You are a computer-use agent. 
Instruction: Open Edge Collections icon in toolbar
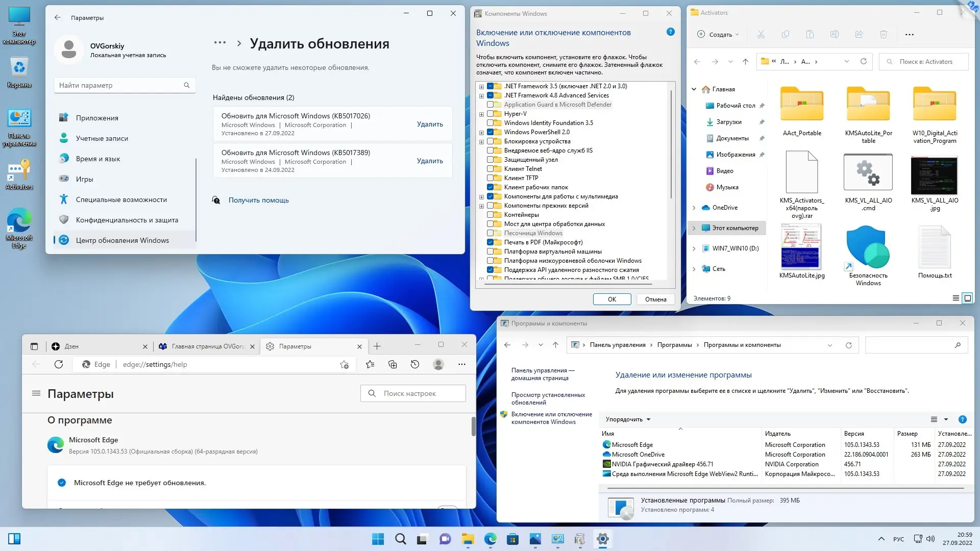(x=393, y=364)
